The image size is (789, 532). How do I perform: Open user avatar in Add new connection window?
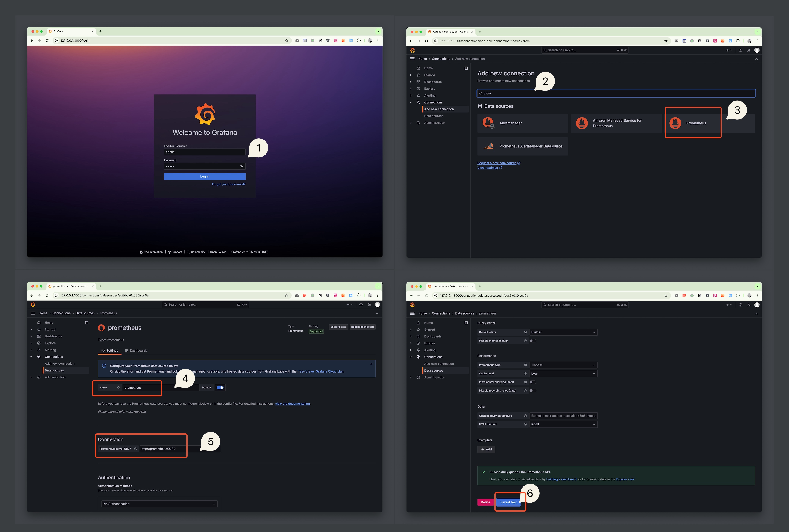(x=757, y=50)
